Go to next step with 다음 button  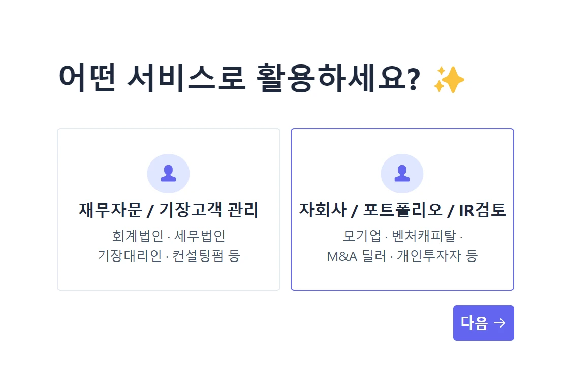[483, 322]
